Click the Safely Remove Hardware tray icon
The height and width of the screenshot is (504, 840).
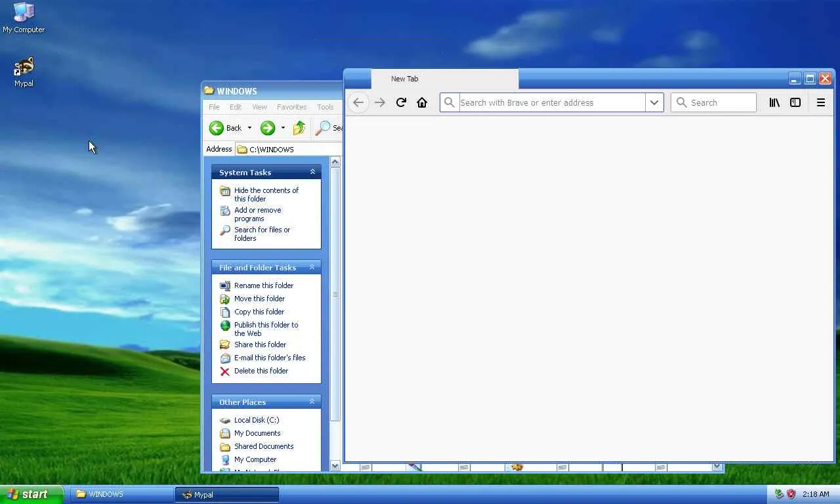coord(779,494)
